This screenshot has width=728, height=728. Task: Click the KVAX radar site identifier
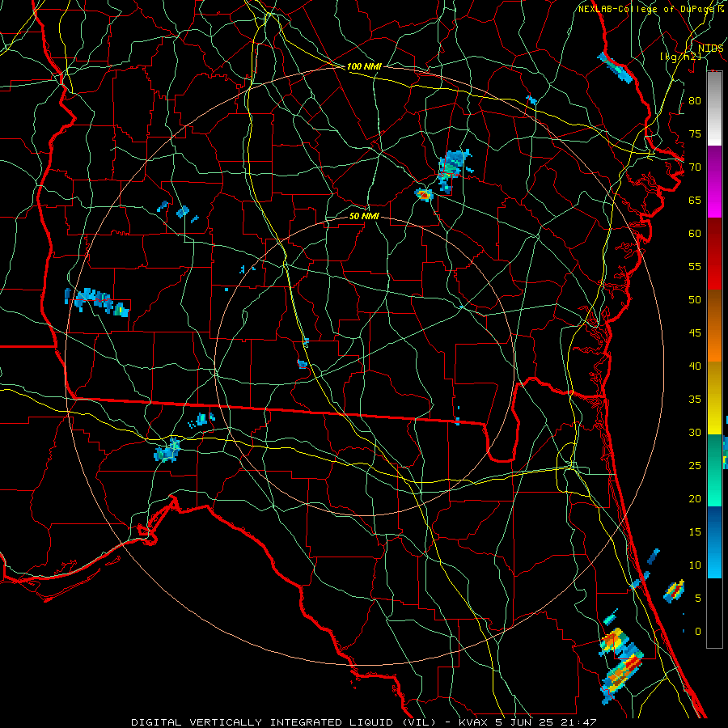(x=472, y=722)
